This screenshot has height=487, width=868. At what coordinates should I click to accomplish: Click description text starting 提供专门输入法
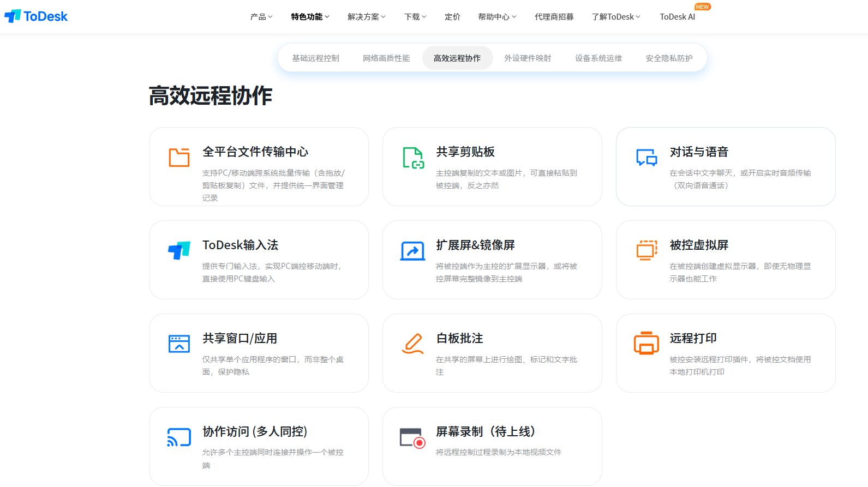coord(272,272)
